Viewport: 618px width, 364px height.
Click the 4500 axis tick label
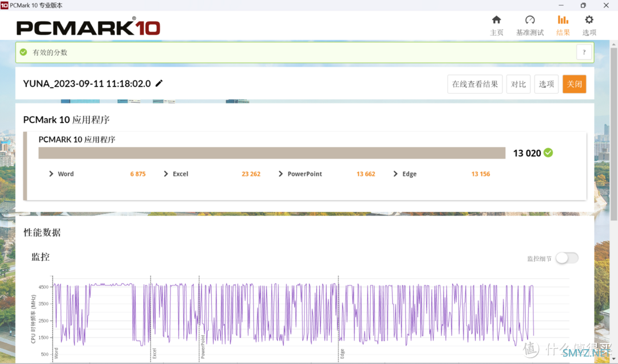point(43,287)
